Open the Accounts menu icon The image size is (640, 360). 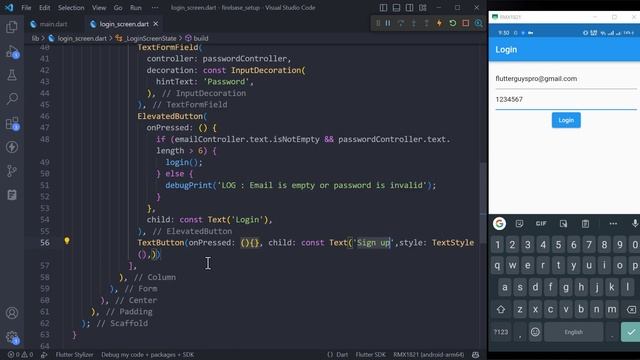click(12, 313)
